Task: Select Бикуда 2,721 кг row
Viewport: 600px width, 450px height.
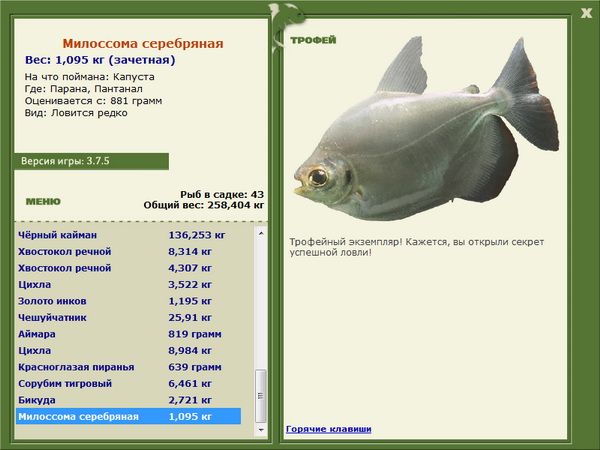Action: tap(129, 400)
